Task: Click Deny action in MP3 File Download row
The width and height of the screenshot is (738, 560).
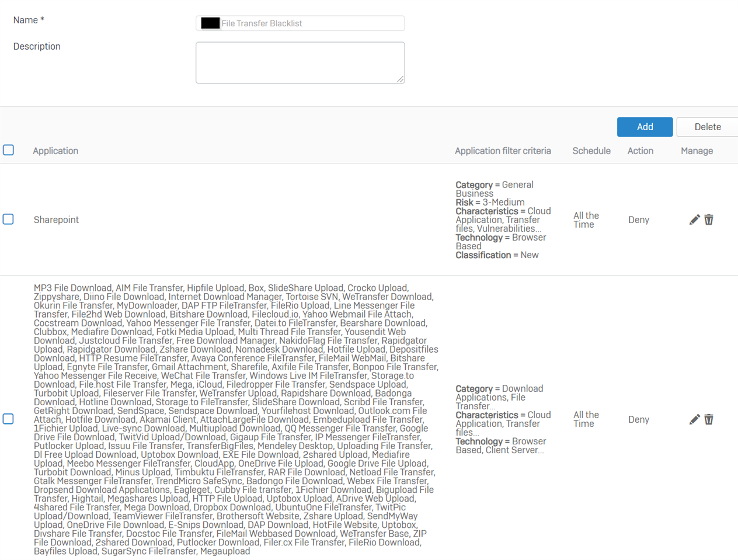Action: click(x=639, y=419)
